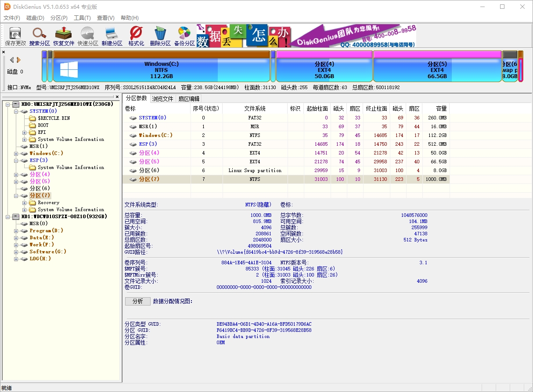
Task: Choose the 格式化 format icon
Action: [x=136, y=36]
